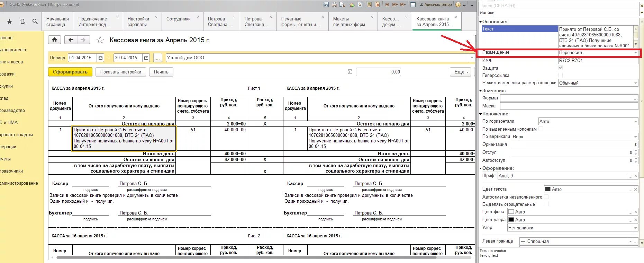Toggle the Защита checkbox

coord(561,68)
